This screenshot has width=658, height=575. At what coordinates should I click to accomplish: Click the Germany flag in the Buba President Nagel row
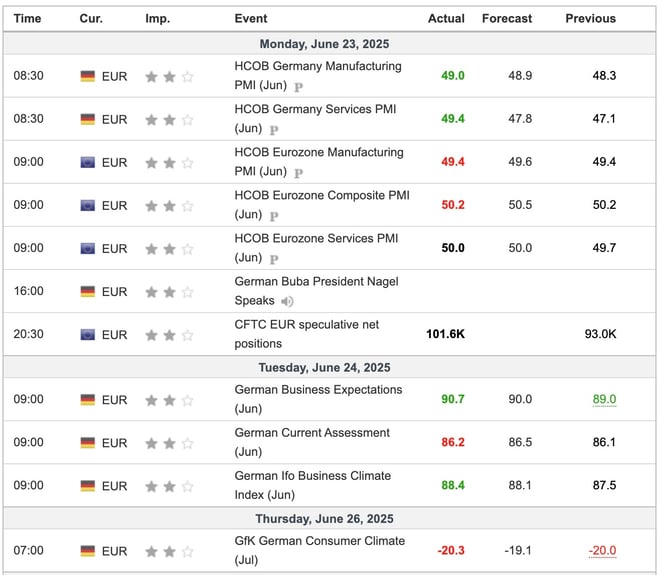[x=88, y=292]
